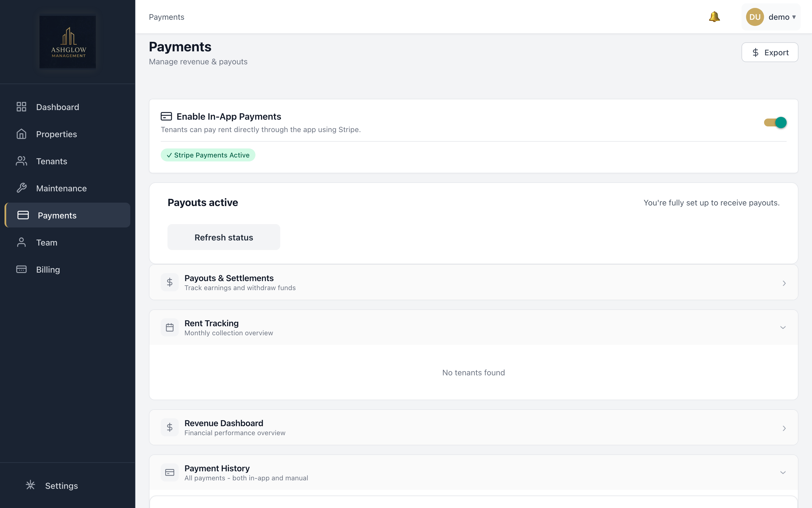Click "No tenants found" message
Viewport: 812px width, 508px height.
tap(473, 372)
